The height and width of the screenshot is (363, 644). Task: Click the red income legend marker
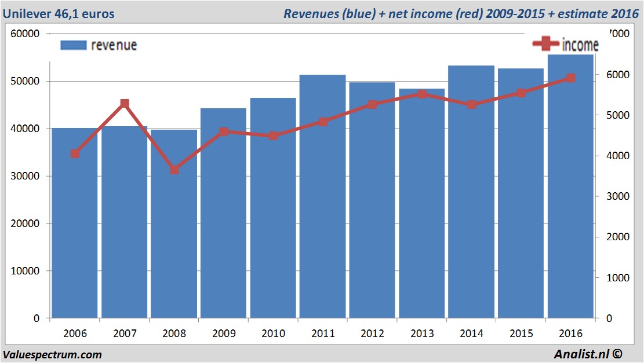pyautogui.click(x=545, y=43)
